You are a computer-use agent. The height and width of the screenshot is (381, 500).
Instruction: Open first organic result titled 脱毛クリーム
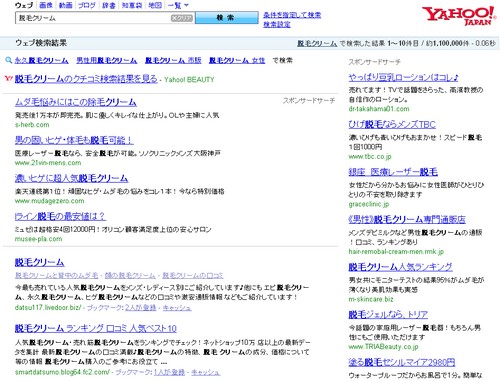click(x=39, y=262)
